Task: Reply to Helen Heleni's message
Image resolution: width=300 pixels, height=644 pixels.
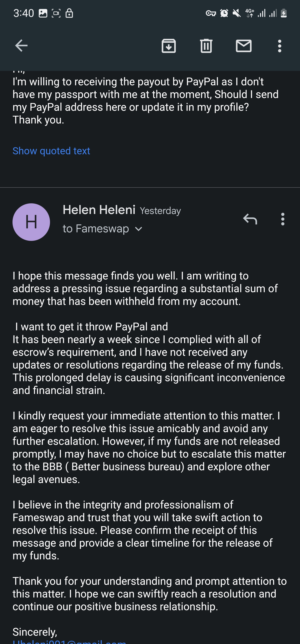Action: 250,219
